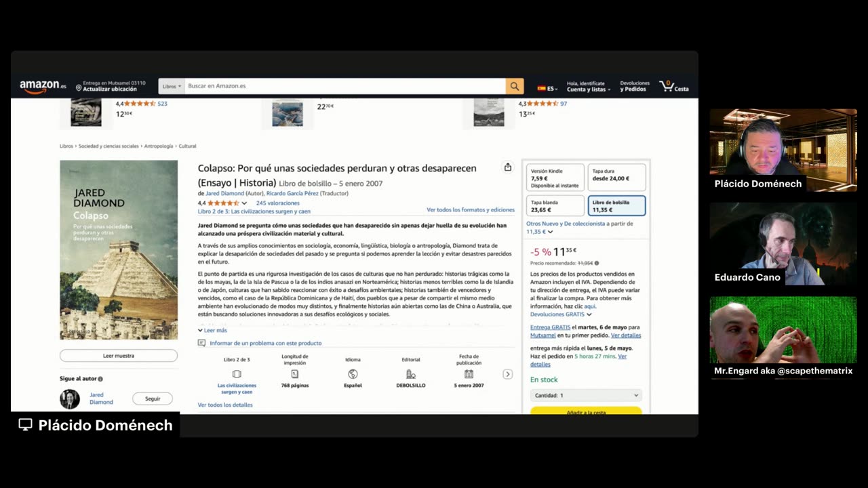Click Mutxamel delivery location link
868x488 pixels.
542,335
